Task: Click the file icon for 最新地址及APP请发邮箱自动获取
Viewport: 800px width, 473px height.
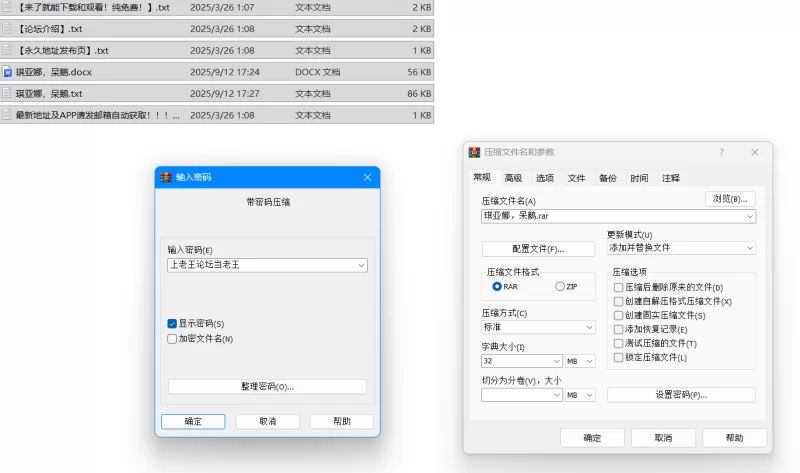Action: [x=7, y=115]
